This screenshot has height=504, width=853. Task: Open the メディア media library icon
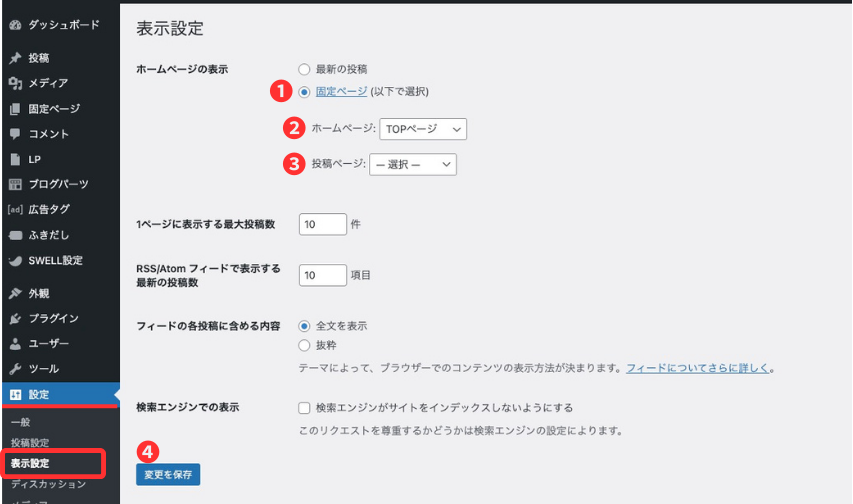[x=15, y=83]
